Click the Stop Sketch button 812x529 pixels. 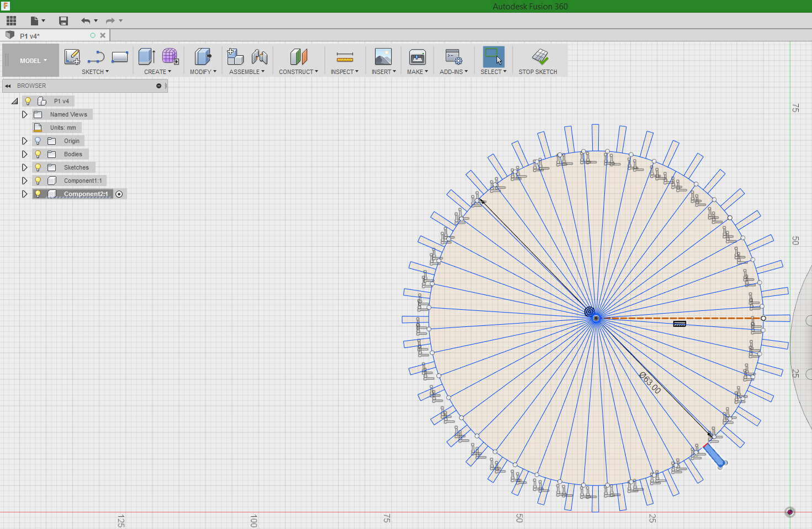point(538,61)
